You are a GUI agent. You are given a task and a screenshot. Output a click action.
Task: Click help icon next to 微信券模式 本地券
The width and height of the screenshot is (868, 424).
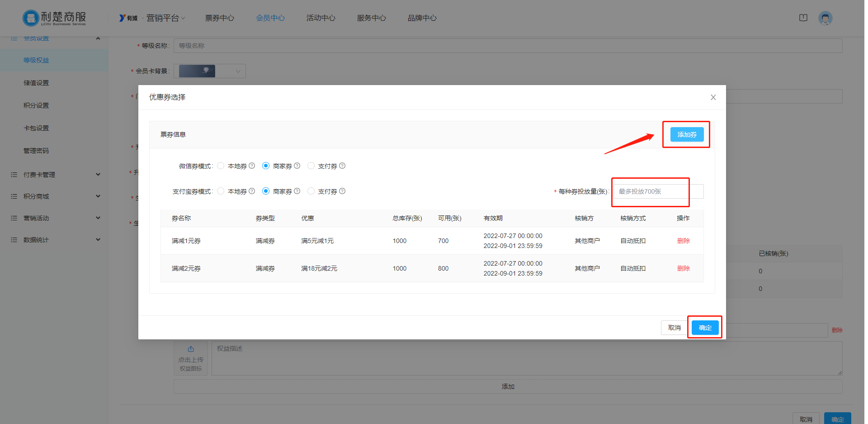click(252, 166)
